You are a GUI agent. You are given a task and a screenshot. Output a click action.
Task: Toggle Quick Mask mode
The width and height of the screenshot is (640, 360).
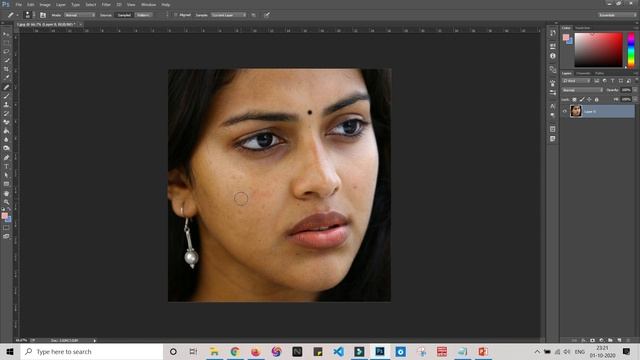pos(6,228)
